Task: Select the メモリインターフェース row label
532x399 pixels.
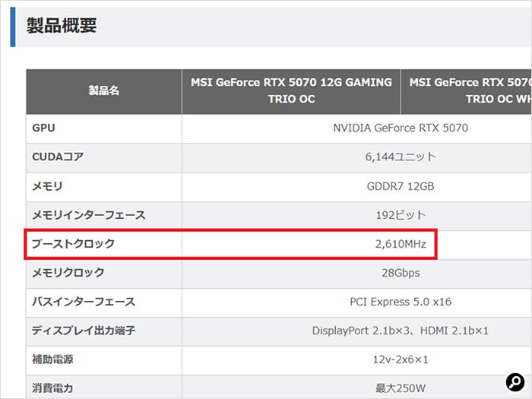Action: (88, 215)
